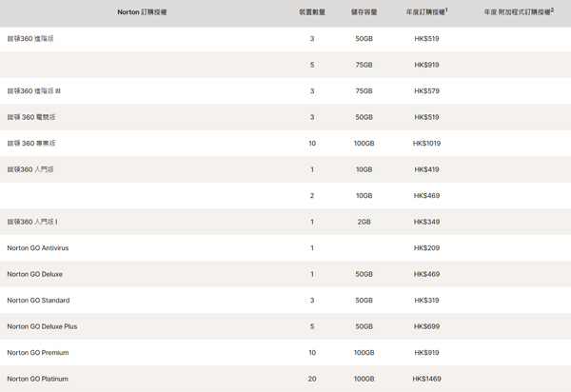Viewport: 571px width, 392px height.
Task: Click the '儲存容量' column header
Action: pos(364,12)
